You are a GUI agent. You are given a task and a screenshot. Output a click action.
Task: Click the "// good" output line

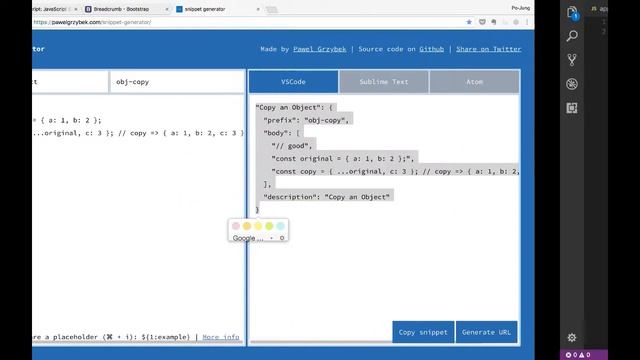(292, 146)
